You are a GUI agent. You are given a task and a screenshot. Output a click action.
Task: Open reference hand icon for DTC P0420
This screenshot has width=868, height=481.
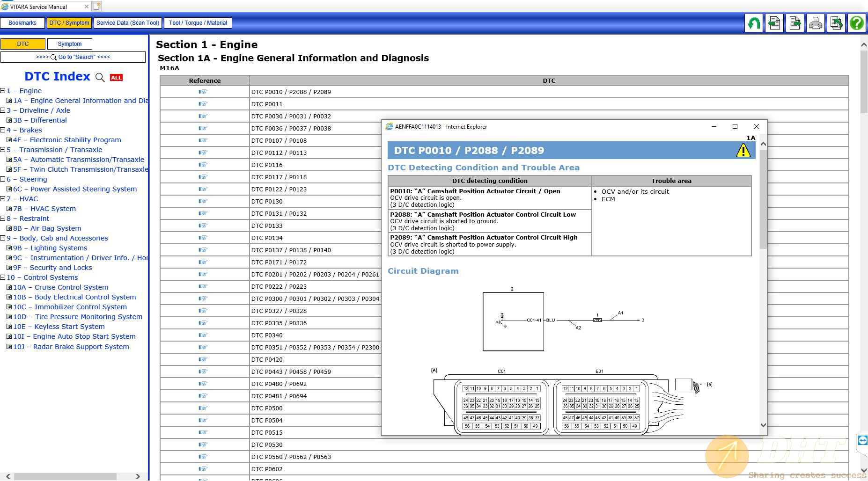coord(203,359)
